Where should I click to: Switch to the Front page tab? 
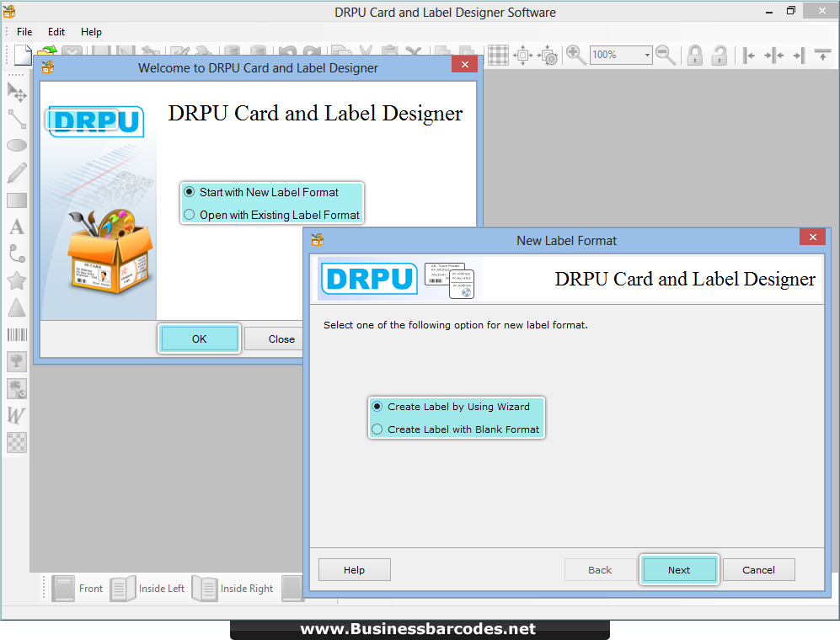point(78,589)
